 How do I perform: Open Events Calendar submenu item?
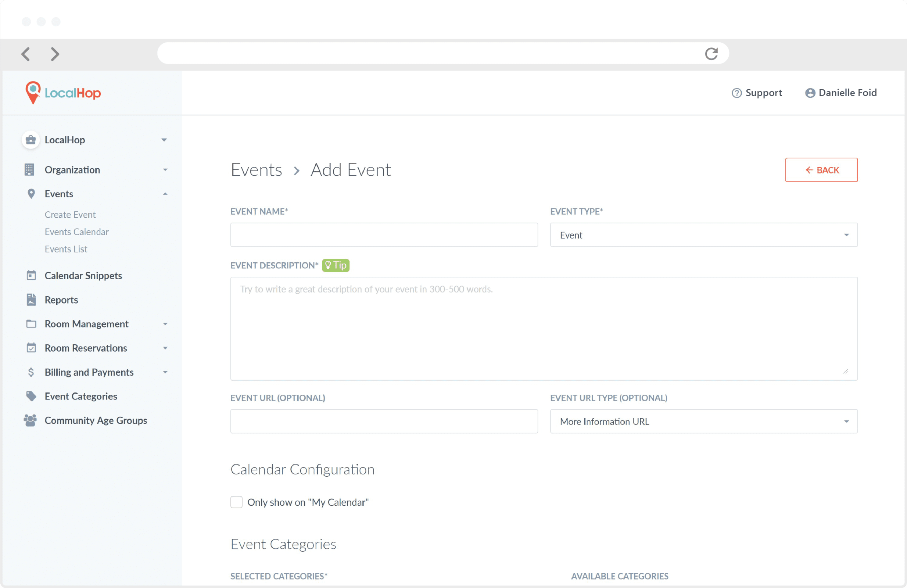click(x=76, y=232)
